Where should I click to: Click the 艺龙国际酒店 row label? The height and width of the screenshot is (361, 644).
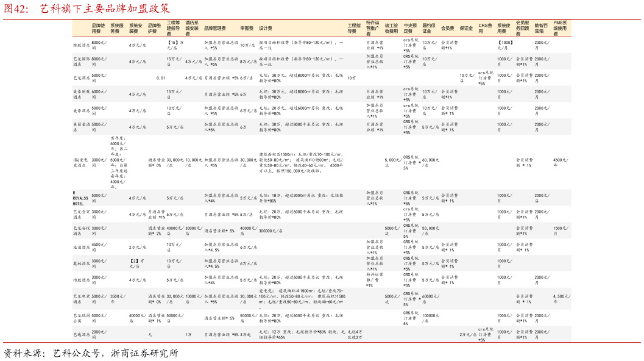point(81,61)
